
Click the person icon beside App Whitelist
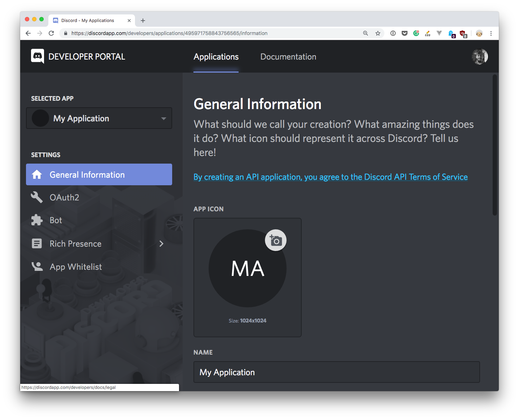37,267
